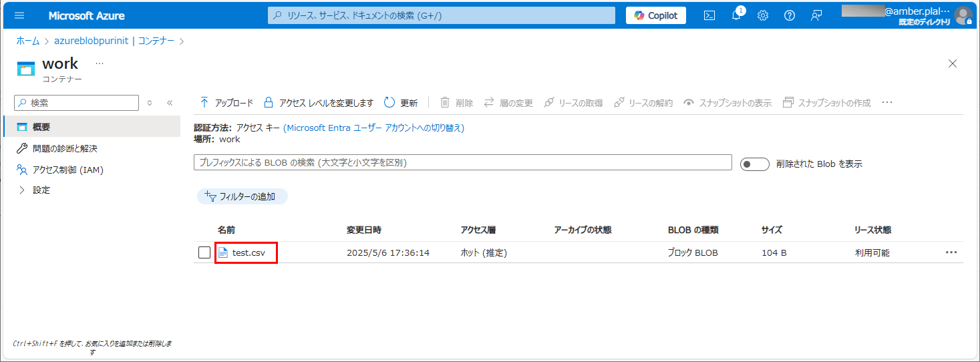
Task: Click the 104 B size cell
Action: click(774, 253)
